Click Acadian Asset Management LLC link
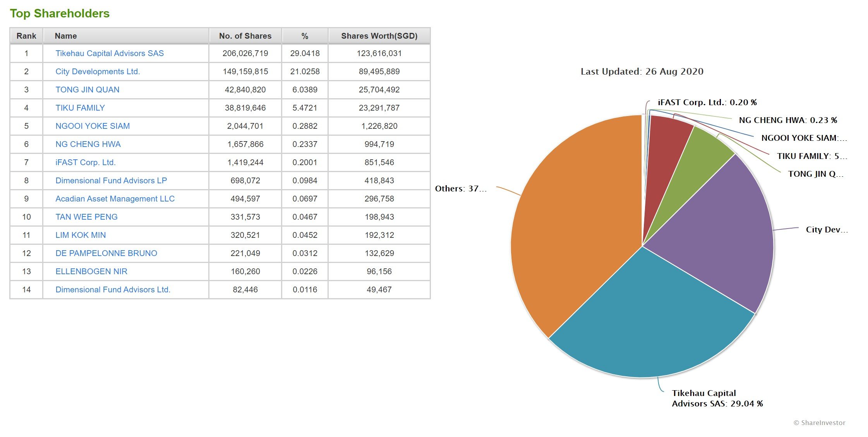Viewport: 868px width, 437px height. [x=115, y=199]
